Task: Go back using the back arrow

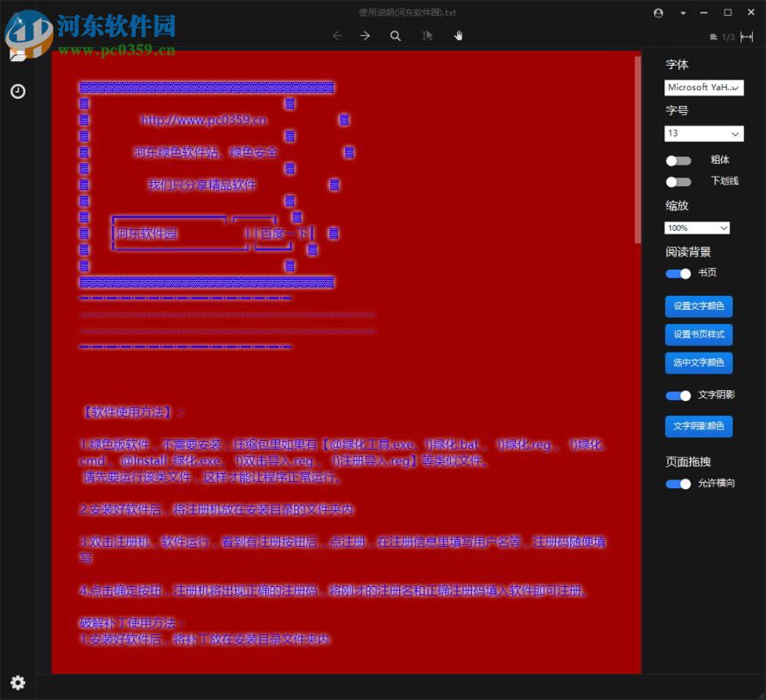Action: coord(338,35)
